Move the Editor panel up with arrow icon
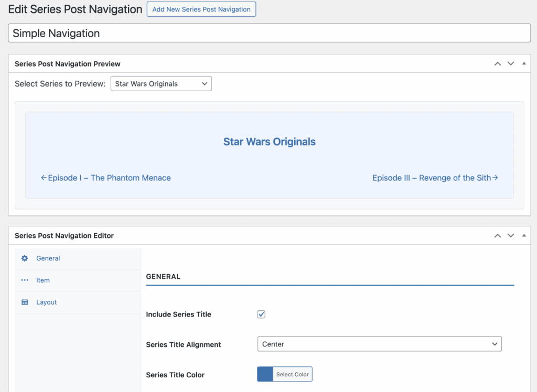The height and width of the screenshot is (392, 537). click(x=497, y=235)
